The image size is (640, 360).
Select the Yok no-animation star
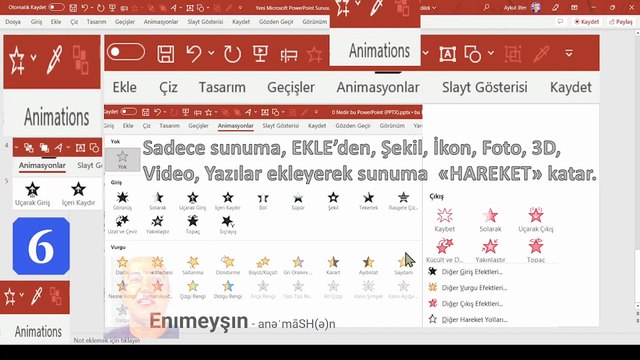click(x=122, y=159)
